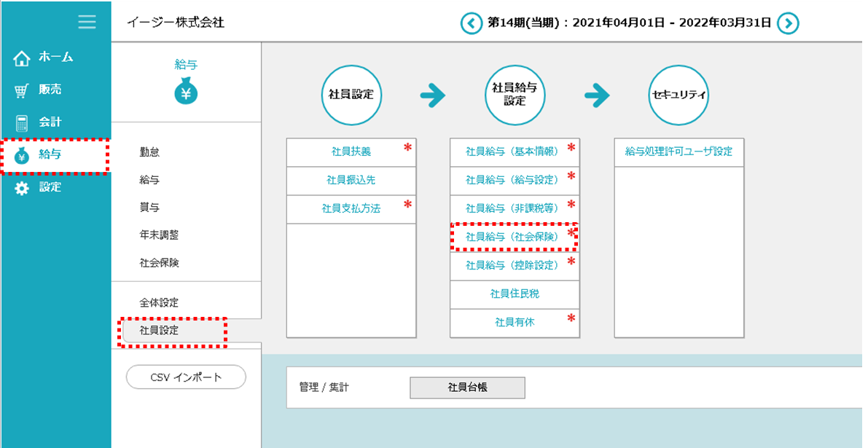Click the 設定 gear icon

22,188
